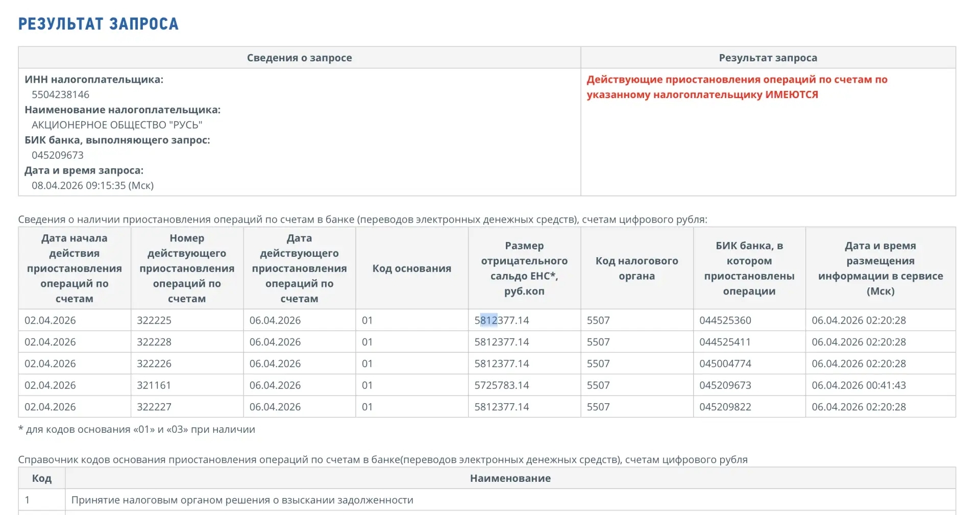Click the taxpayer name АКЦИОНЕРНОЕ ОБЩЕСТВО "РУСЬ"
The height and width of the screenshot is (515, 980).
(117, 125)
